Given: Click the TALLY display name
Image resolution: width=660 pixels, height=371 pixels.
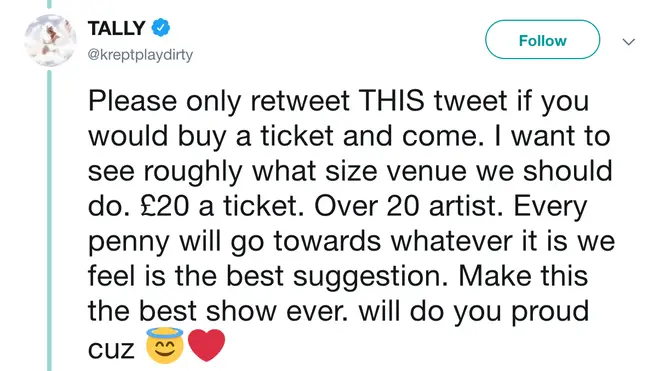Looking at the screenshot, I should tap(117, 28).
